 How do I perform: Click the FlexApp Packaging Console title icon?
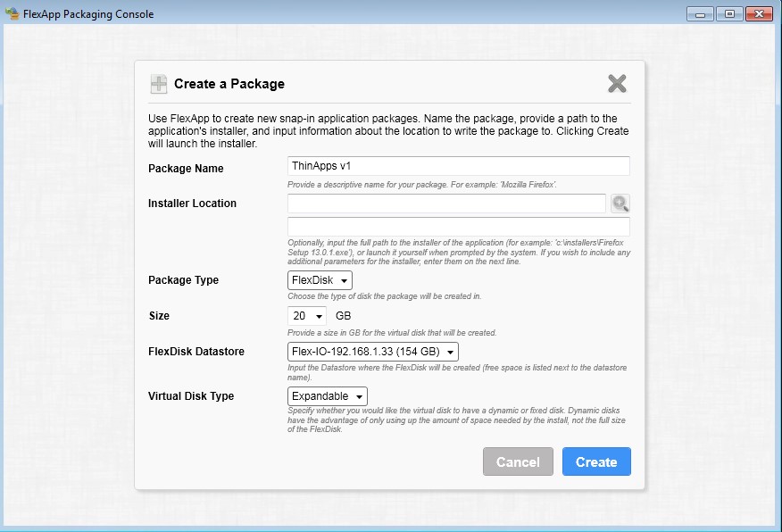pyautogui.click(x=12, y=13)
